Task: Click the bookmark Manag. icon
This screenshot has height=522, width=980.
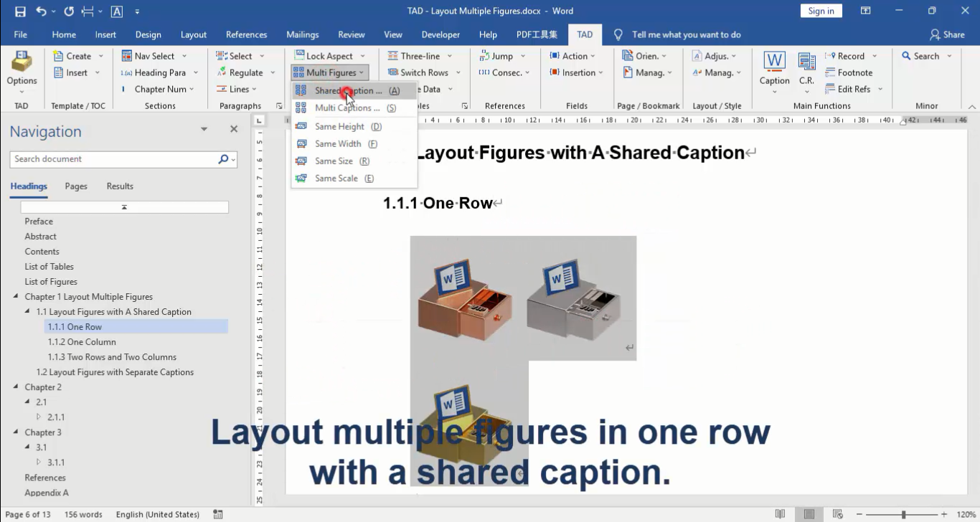Action: 628,72
